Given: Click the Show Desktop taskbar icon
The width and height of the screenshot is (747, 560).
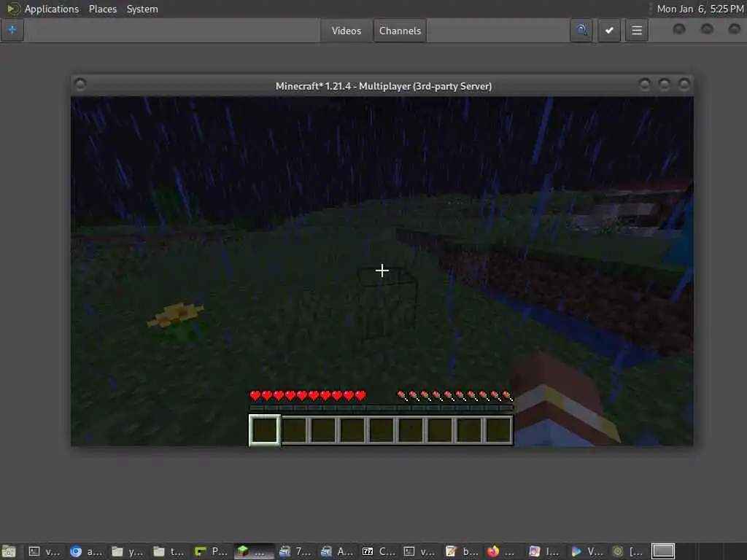Looking at the screenshot, I should pos(9,551).
